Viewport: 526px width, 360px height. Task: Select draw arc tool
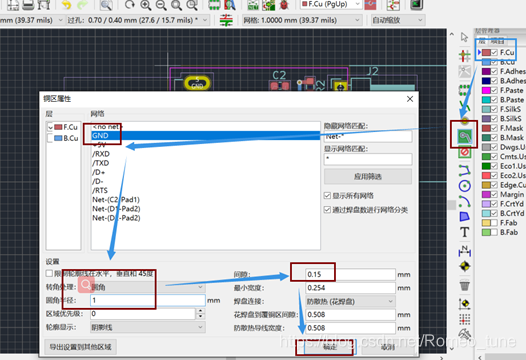(x=465, y=201)
